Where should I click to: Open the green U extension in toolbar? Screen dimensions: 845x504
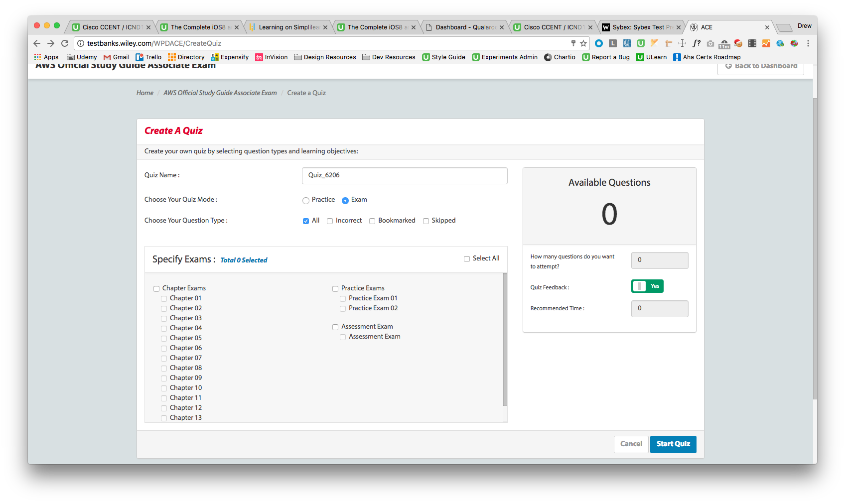(x=641, y=43)
